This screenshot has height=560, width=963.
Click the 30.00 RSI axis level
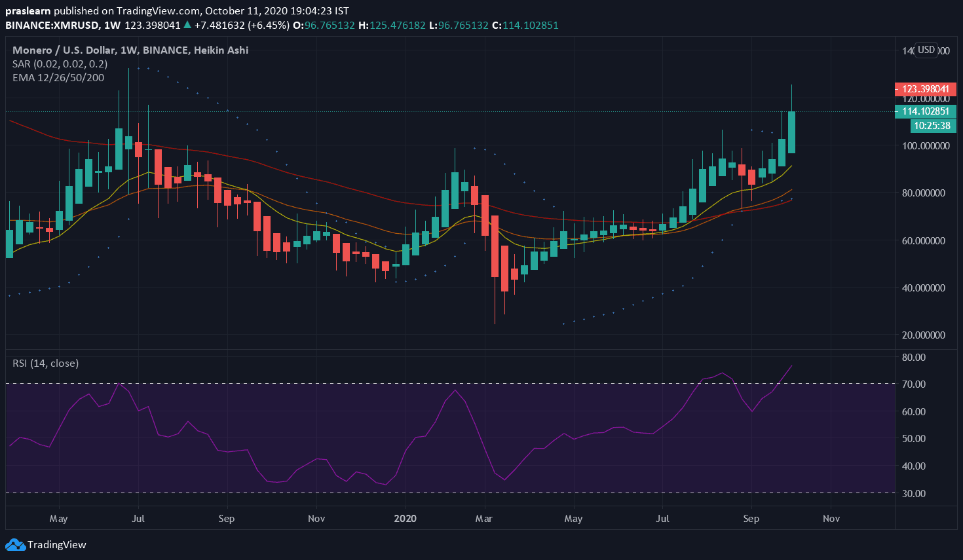[x=914, y=493]
